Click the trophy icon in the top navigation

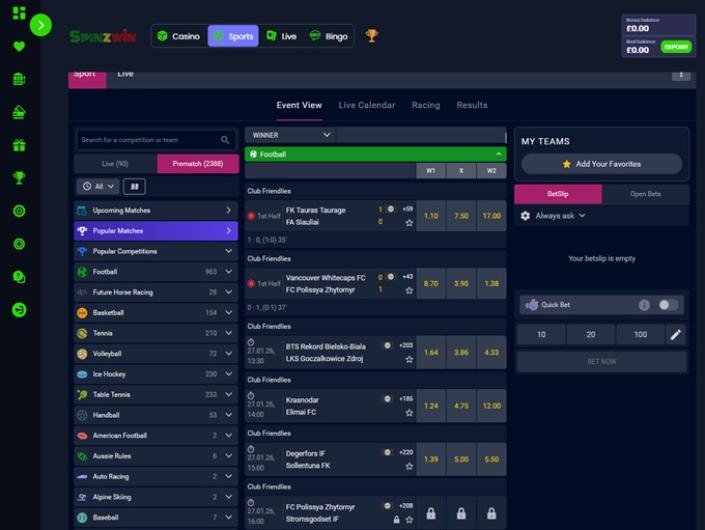point(372,36)
